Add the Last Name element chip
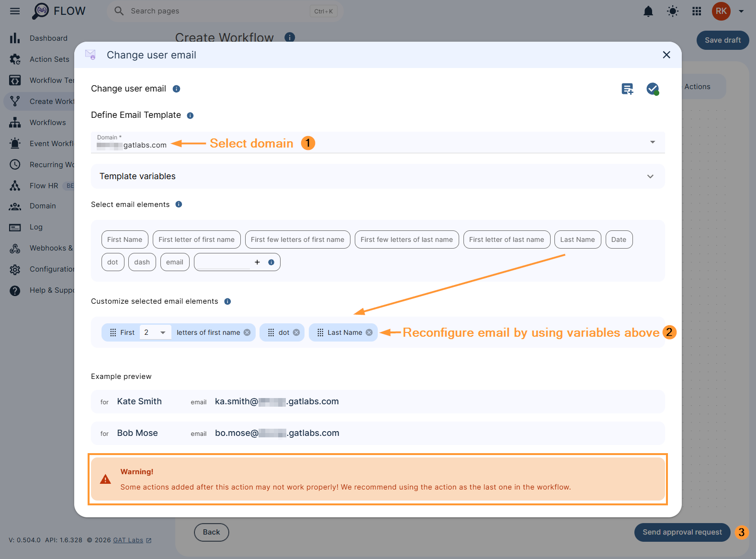 577,240
